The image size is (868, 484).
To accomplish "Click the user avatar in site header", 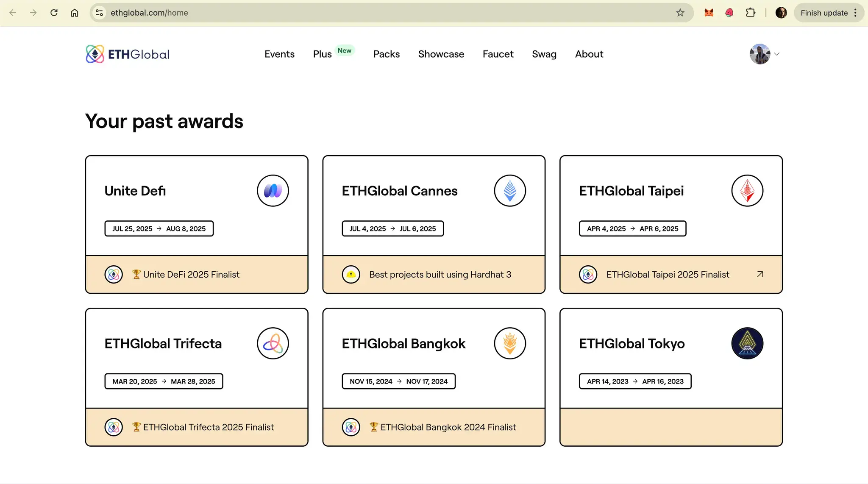I will [760, 54].
